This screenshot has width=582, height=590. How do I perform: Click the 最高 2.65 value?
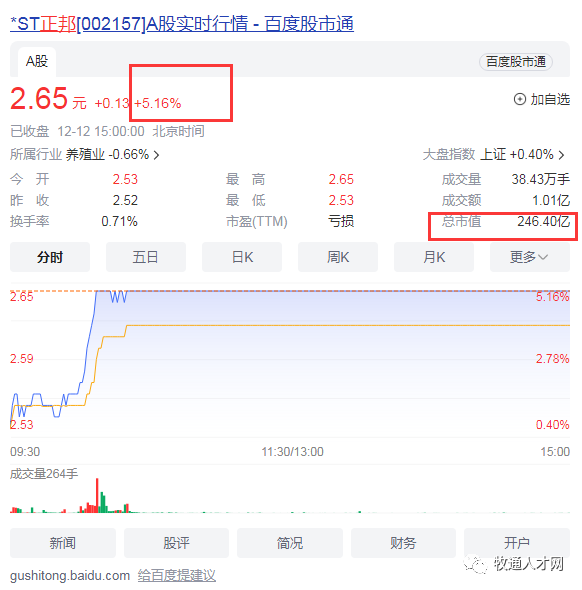(x=341, y=179)
